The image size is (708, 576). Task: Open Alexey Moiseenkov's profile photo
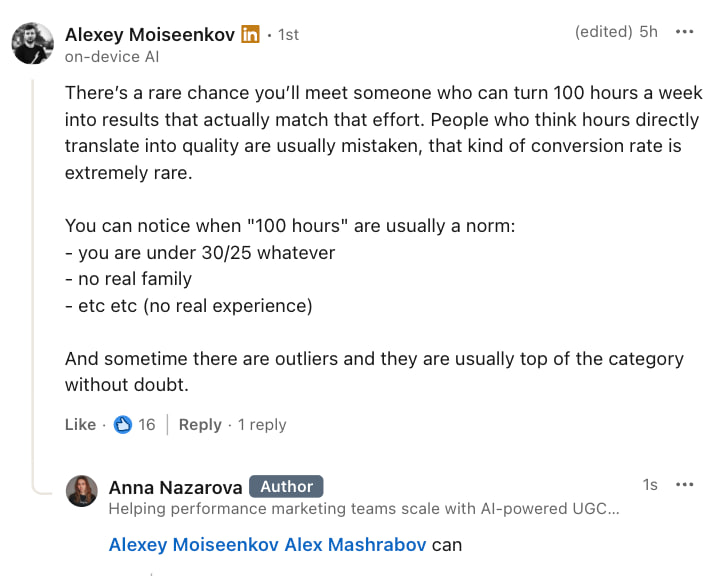pyautogui.click(x=32, y=43)
